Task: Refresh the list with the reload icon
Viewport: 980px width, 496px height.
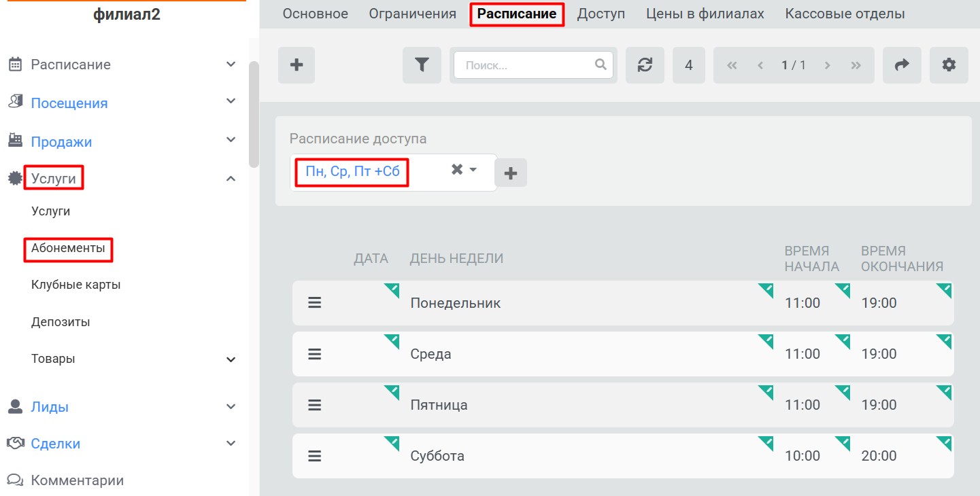Action: tap(645, 65)
